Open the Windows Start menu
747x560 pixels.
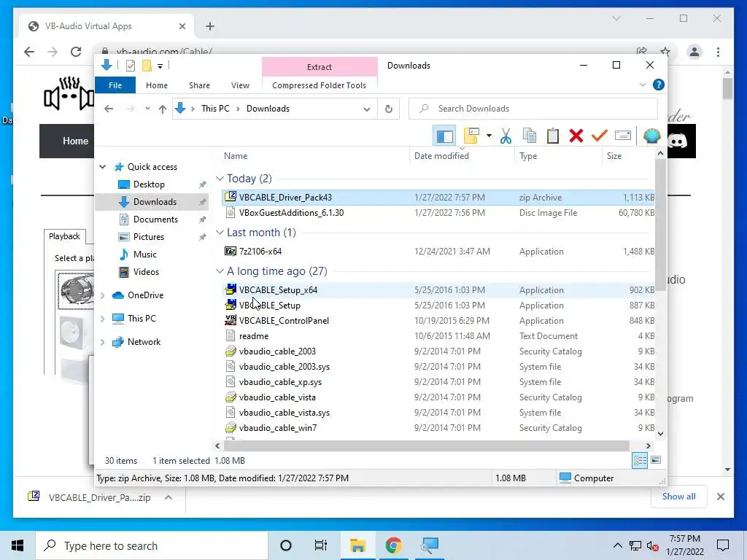tap(18, 545)
